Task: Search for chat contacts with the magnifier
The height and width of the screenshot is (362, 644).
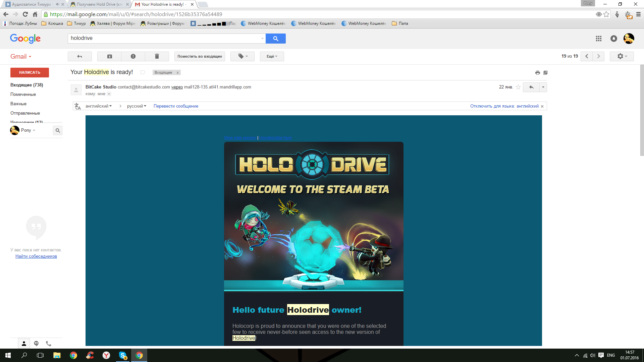Action: (x=58, y=130)
